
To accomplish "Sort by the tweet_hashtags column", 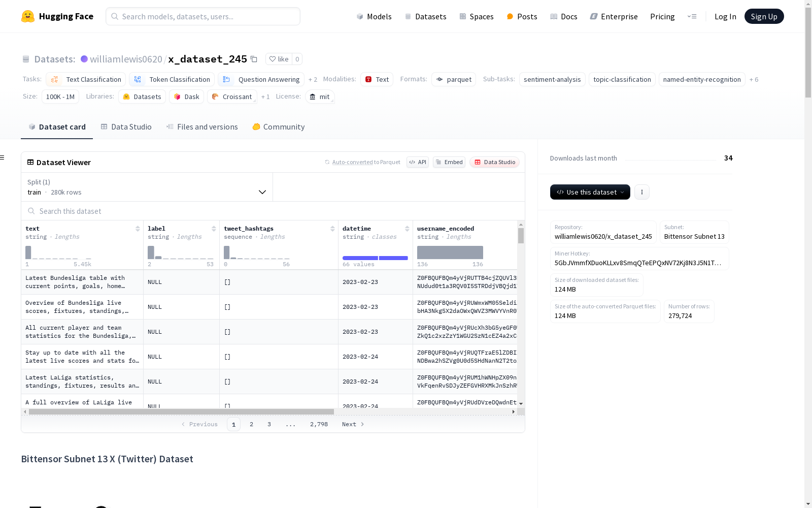I will click(332, 229).
